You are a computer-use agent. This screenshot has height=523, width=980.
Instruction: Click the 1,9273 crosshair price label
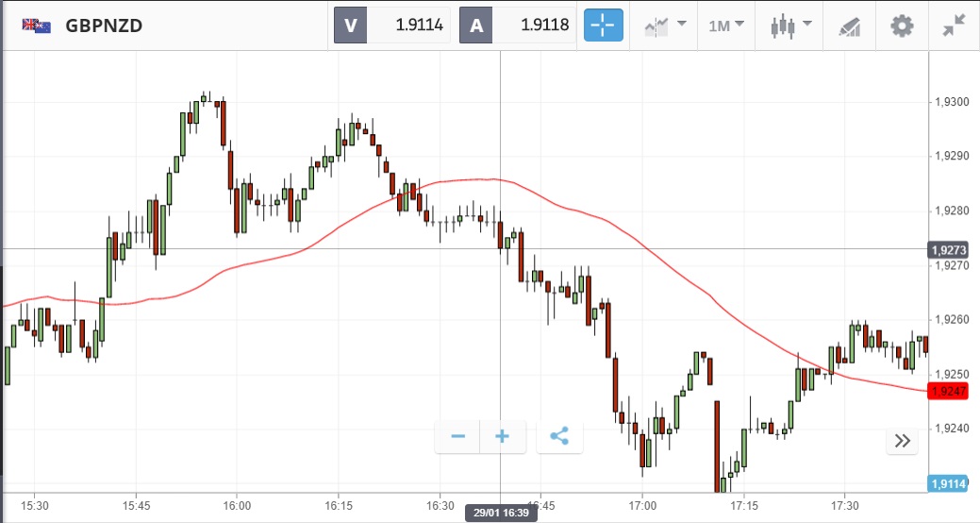click(948, 250)
